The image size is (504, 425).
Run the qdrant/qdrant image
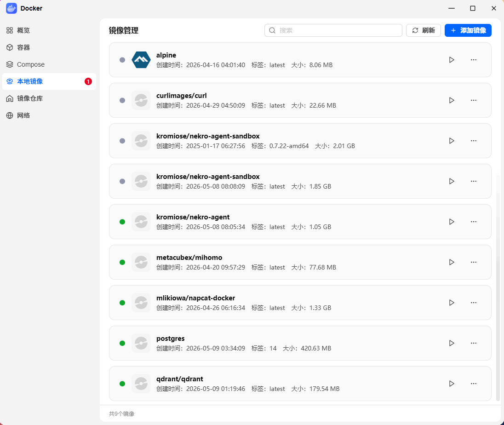click(x=452, y=384)
